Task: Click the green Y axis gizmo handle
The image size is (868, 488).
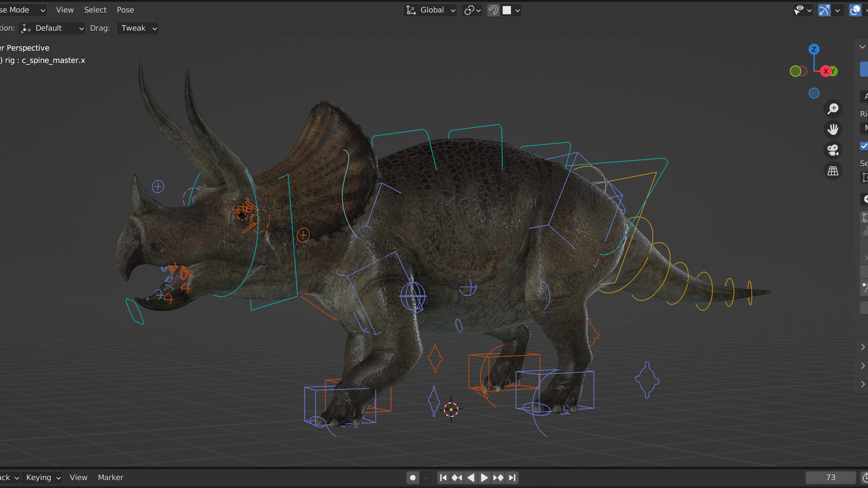Action: (834, 71)
